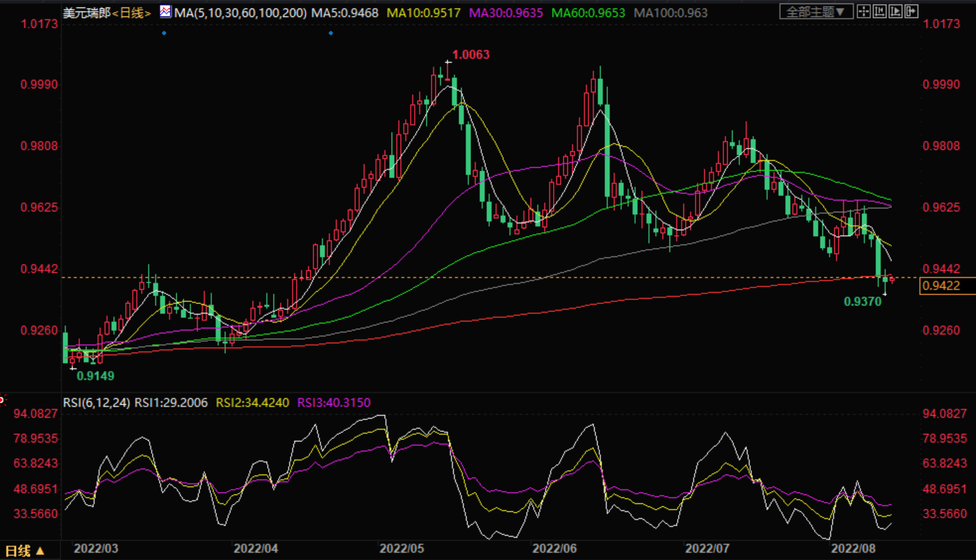Click the first blue event dot
Screen dimensions: 976x560
point(164,33)
